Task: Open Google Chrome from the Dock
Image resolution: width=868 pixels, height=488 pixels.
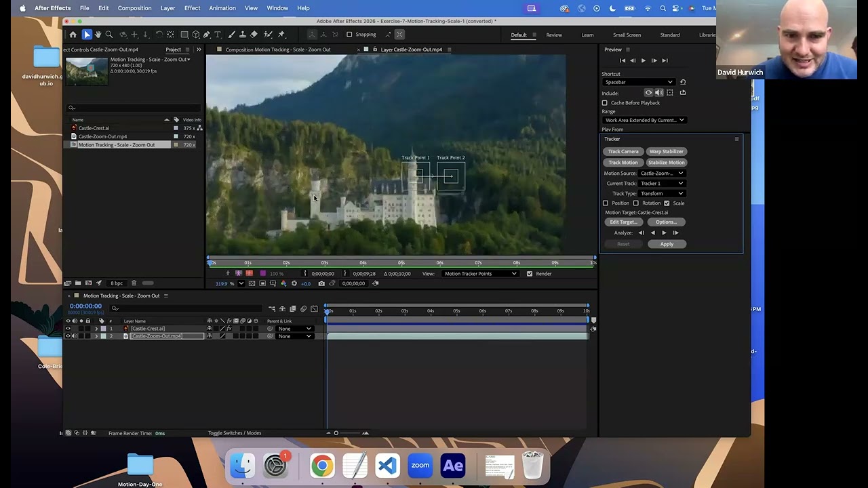Action: [322, 466]
